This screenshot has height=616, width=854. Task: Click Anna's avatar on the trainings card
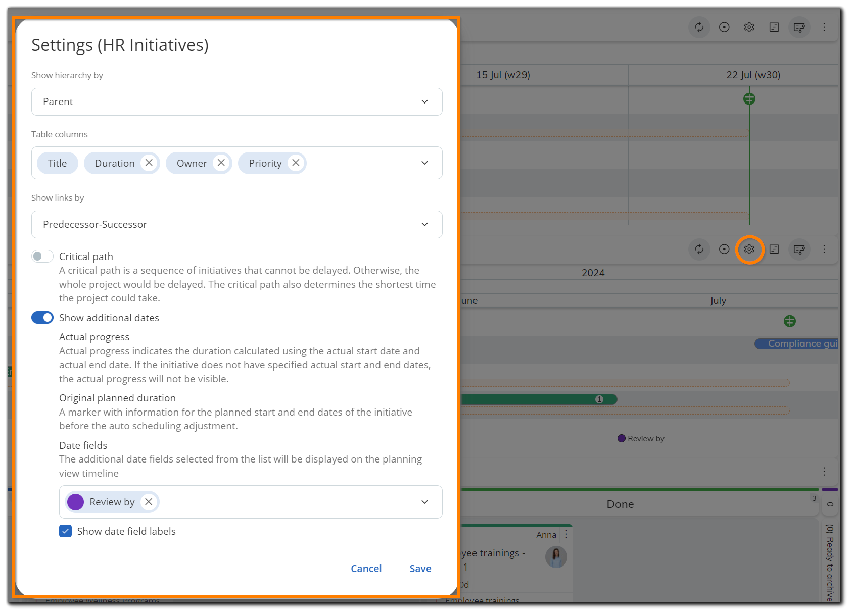[x=556, y=557]
